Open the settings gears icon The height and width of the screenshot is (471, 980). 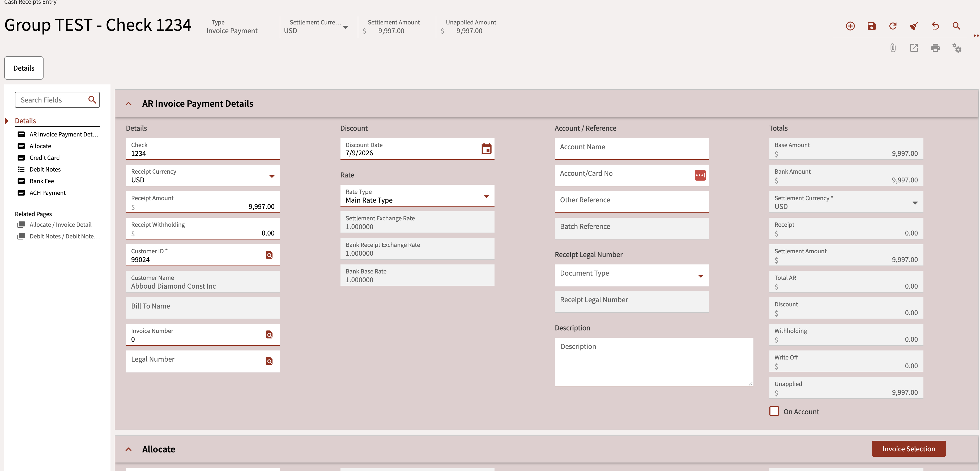[x=956, y=48]
